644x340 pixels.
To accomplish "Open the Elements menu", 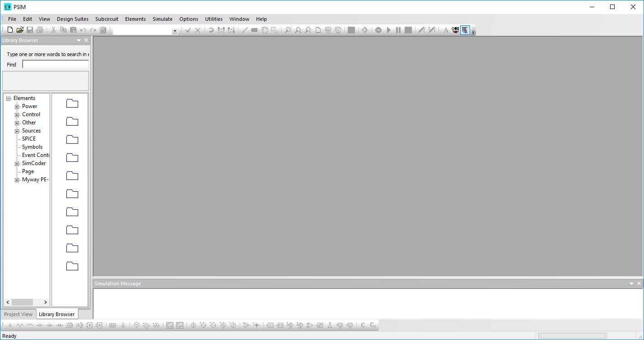I will (135, 19).
